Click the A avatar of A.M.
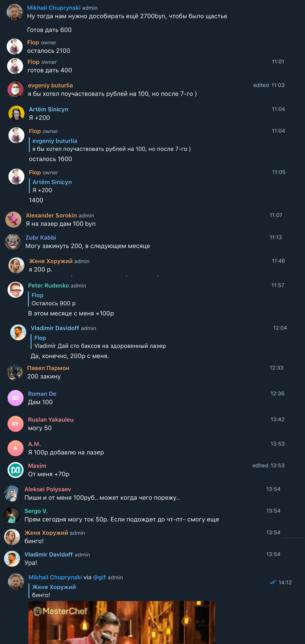Screen dimensions: 305x644 click(15, 448)
